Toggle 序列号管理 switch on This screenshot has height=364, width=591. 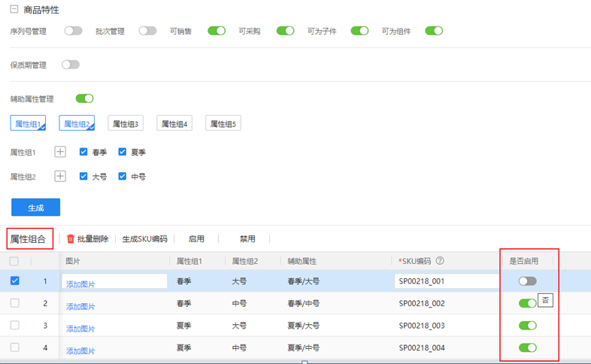coord(73,31)
